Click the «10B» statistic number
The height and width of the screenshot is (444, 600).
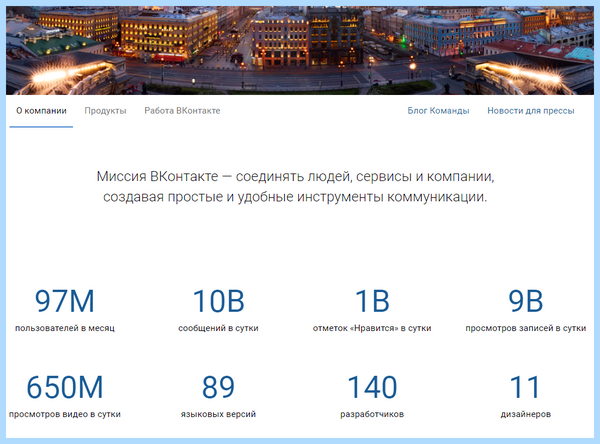pos(218,301)
